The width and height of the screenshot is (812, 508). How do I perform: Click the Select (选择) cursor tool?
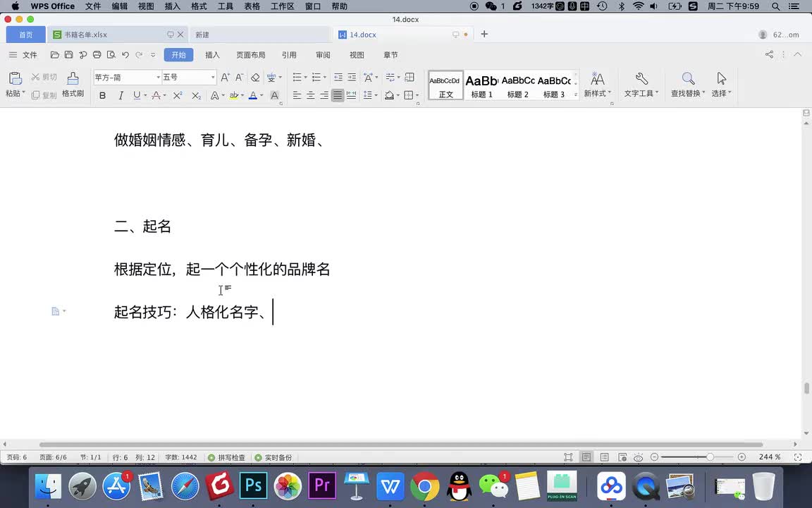click(721, 85)
